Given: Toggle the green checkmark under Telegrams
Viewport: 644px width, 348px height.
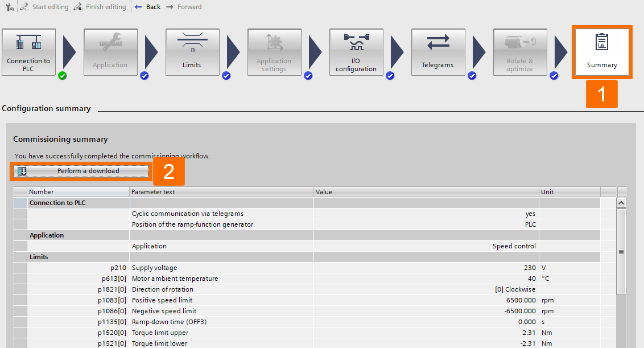Looking at the screenshot, I should 472,75.
